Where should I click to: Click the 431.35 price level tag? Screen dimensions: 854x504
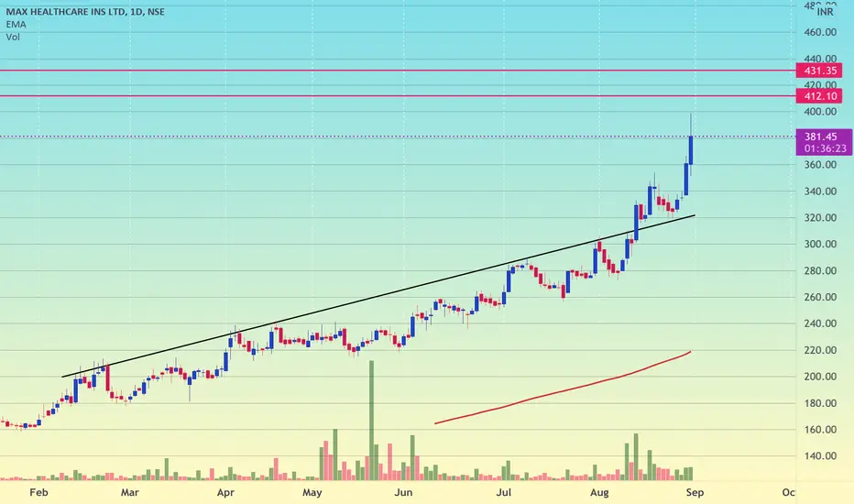click(x=818, y=71)
